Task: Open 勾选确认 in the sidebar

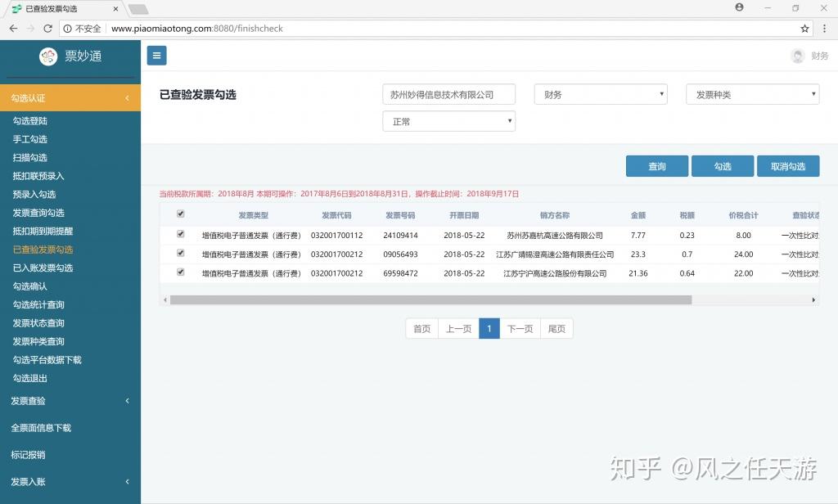Action: [30, 286]
